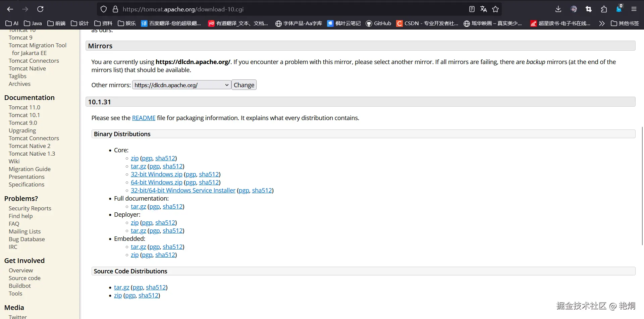The height and width of the screenshot is (319, 644).
Task: Open the Java bookmarks folder
Action: (x=33, y=23)
